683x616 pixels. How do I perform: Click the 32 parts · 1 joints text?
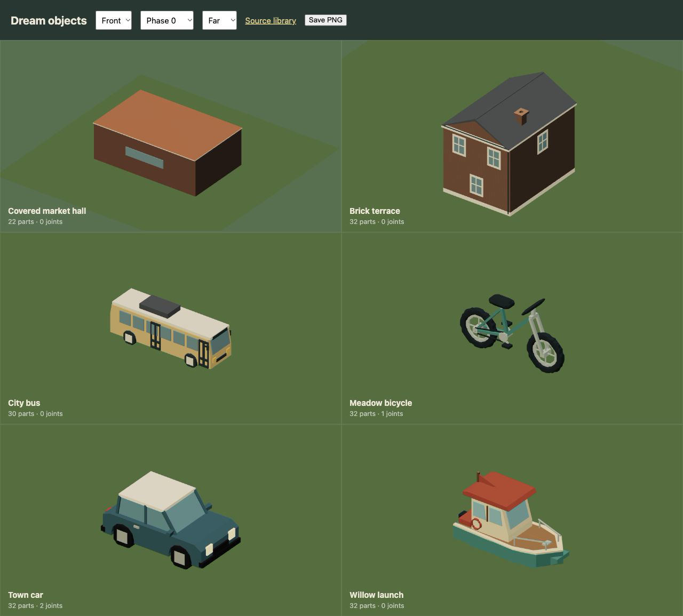(376, 414)
